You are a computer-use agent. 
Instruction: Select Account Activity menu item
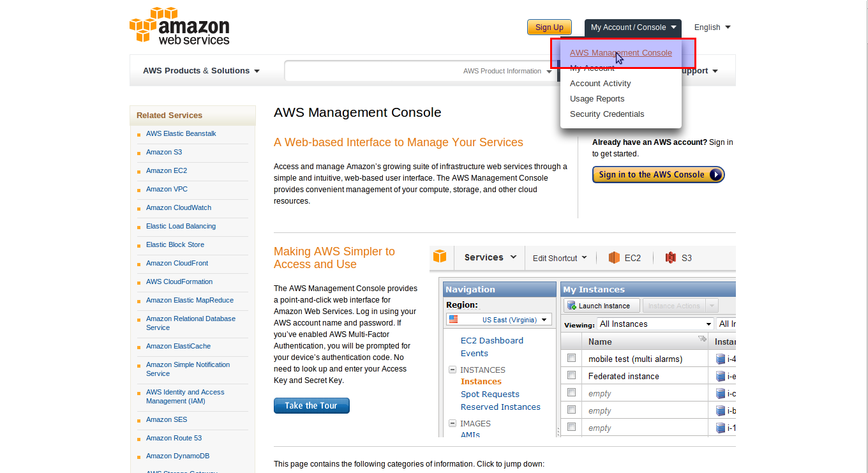point(601,84)
